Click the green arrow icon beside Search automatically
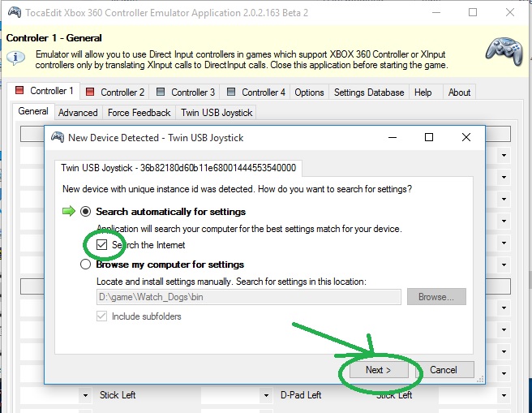 pos(69,212)
